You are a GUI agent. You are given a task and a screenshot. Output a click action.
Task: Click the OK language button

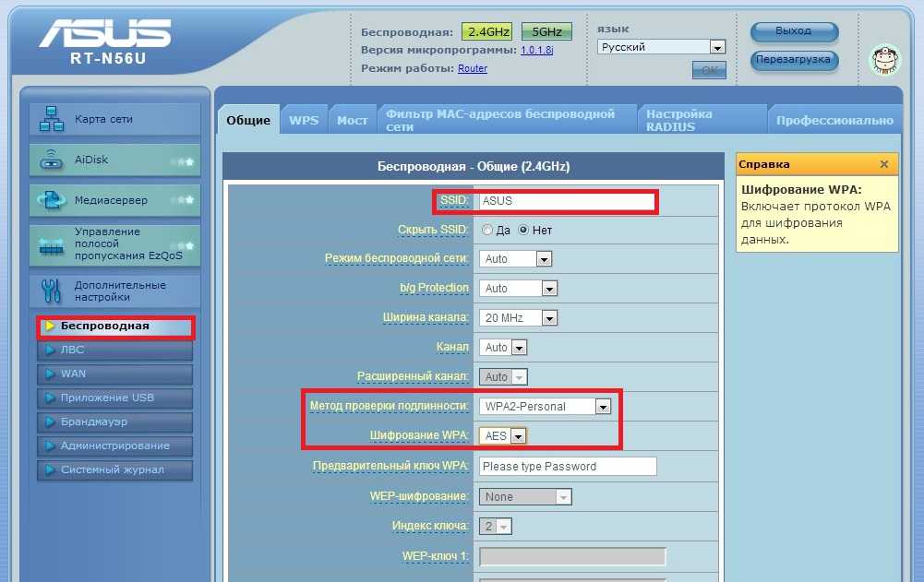[x=709, y=70]
